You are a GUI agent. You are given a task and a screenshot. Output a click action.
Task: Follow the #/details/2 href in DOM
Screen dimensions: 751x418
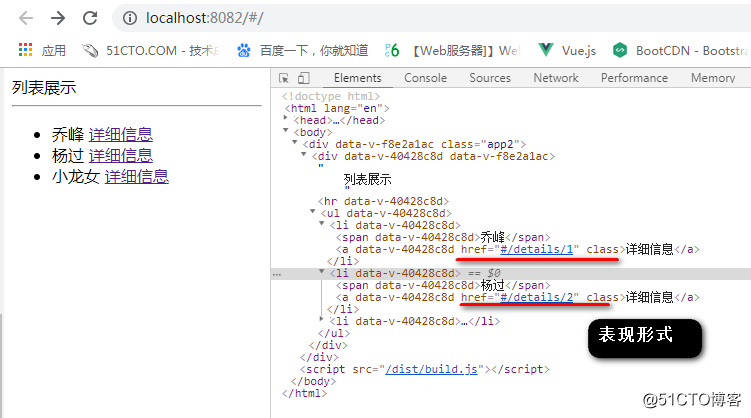coord(536,297)
